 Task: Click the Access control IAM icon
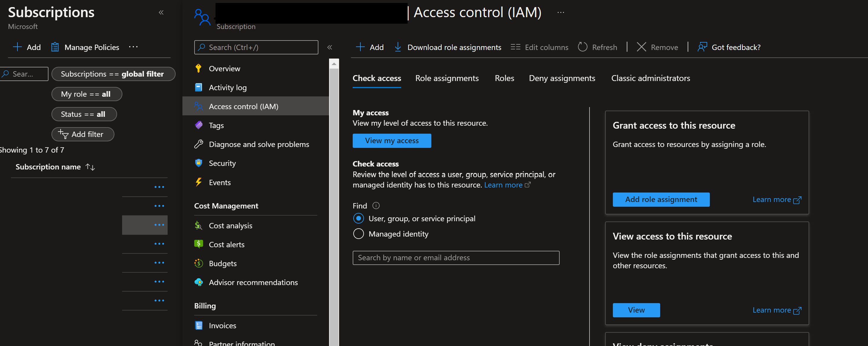(198, 106)
